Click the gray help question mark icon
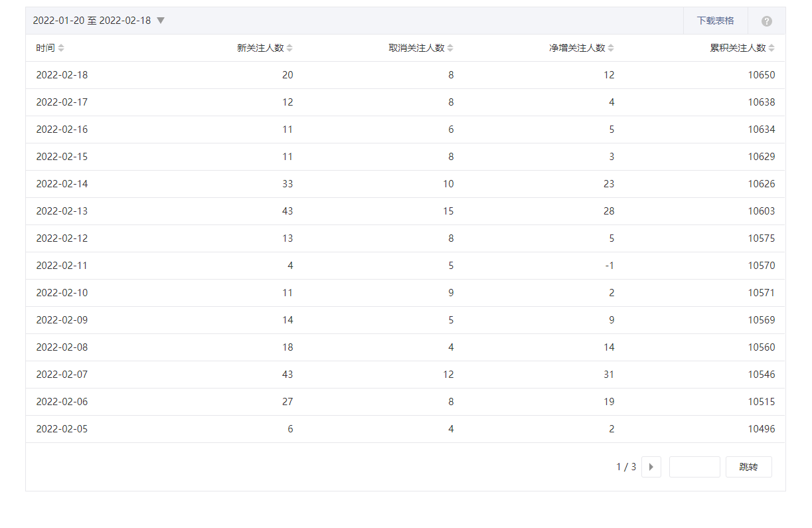Image resolution: width=812 pixels, height=528 pixels. point(767,21)
